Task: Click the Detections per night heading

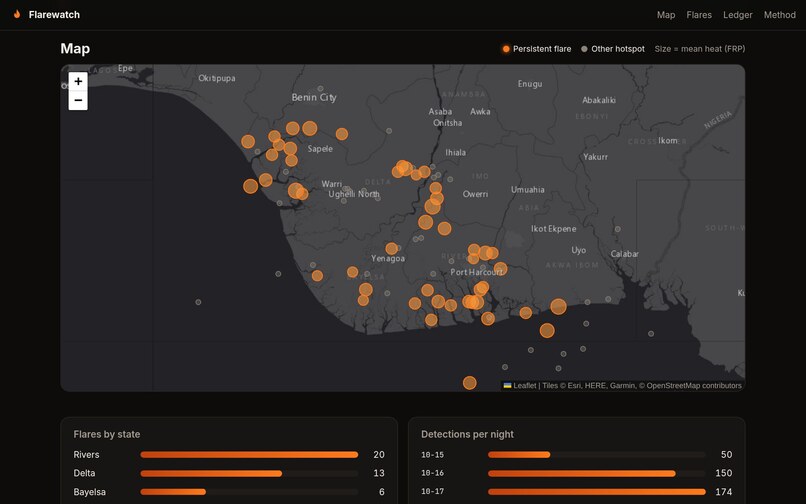Action: [467, 434]
